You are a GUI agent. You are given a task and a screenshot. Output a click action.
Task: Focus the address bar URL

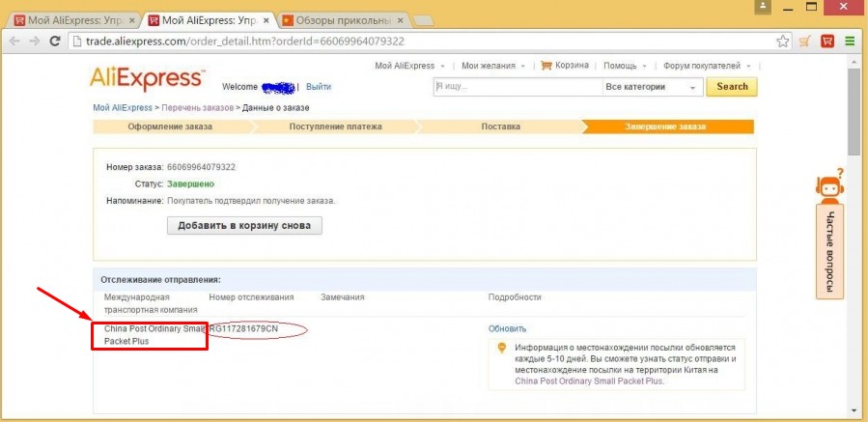click(x=244, y=41)
